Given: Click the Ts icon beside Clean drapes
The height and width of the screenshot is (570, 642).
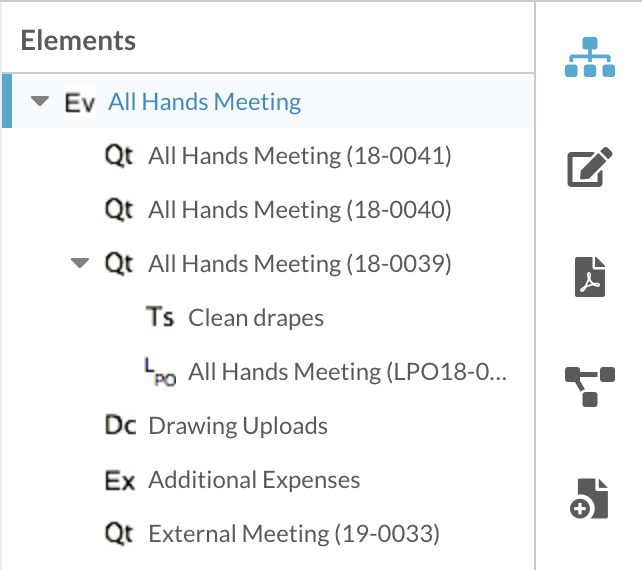Looking at the screenshot, I should coord(160,318).
